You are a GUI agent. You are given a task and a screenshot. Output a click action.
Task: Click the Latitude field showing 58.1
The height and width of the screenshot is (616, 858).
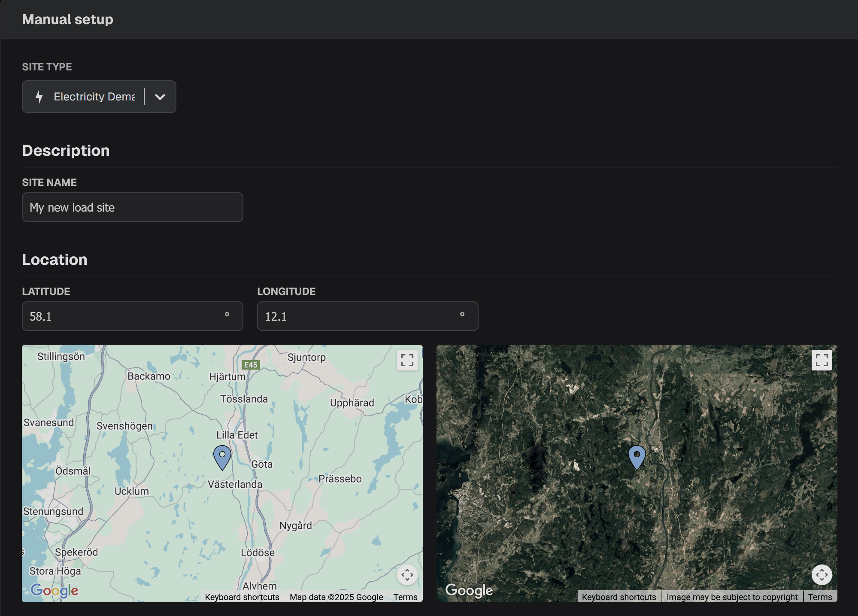pyautogui.click(x=124, y=316)
